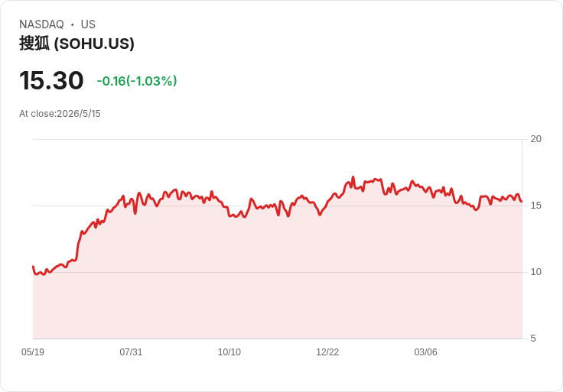Screen dimensions: 563x392
Task: Click the 12/22 x-axis date label
Action: tap(327, 352)
